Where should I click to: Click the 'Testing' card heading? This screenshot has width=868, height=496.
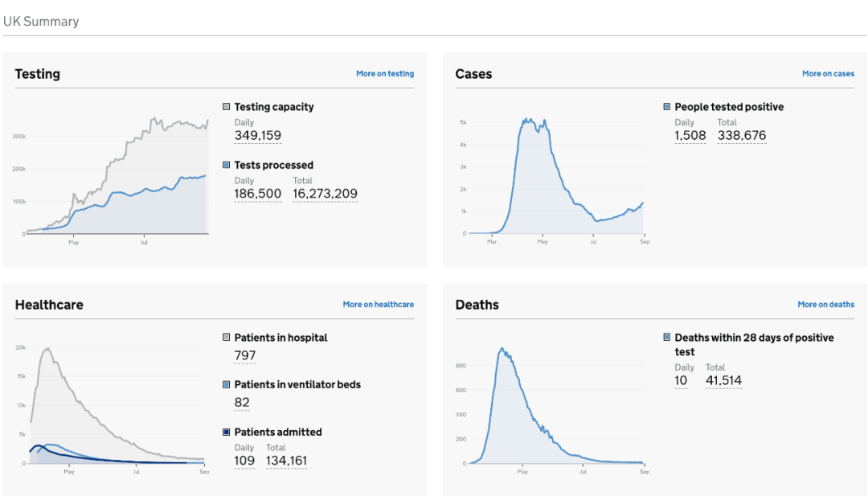point(38,74)
